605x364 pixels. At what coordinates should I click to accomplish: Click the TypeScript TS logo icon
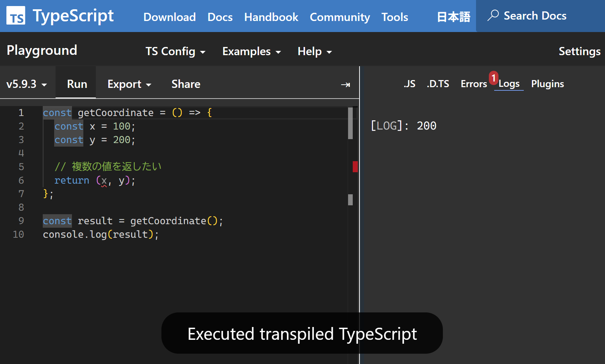[x=16, y=16]
